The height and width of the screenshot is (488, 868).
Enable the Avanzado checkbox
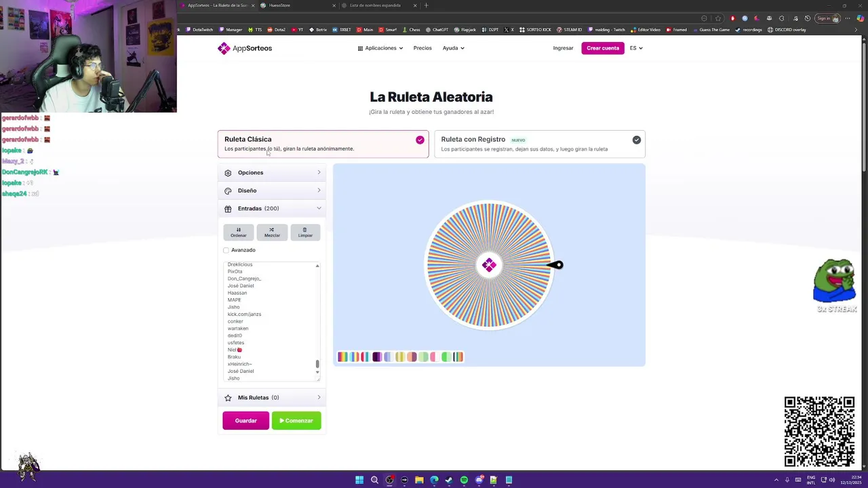coord(226,250)
